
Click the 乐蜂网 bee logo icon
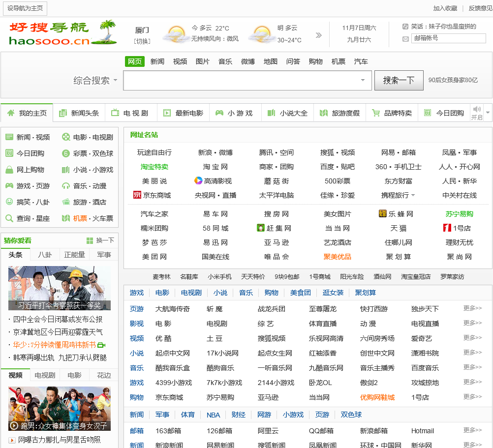coord(383,213)
